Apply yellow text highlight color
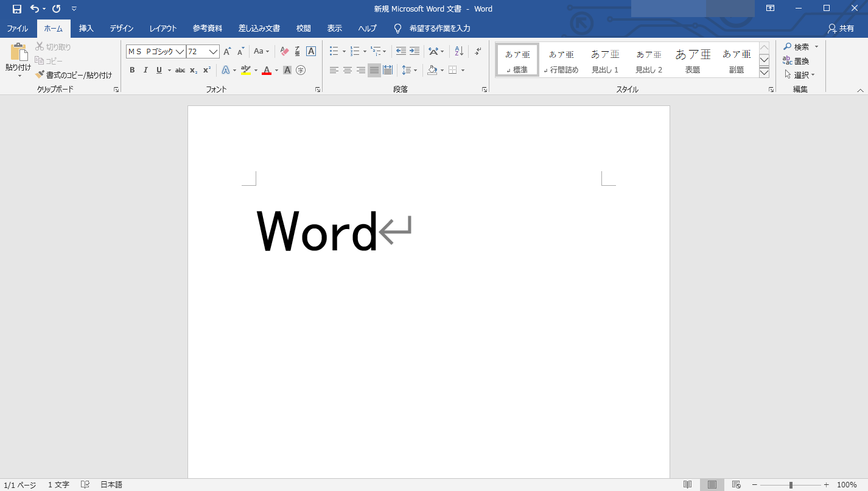The image size is (868, 491). point(246,70)
